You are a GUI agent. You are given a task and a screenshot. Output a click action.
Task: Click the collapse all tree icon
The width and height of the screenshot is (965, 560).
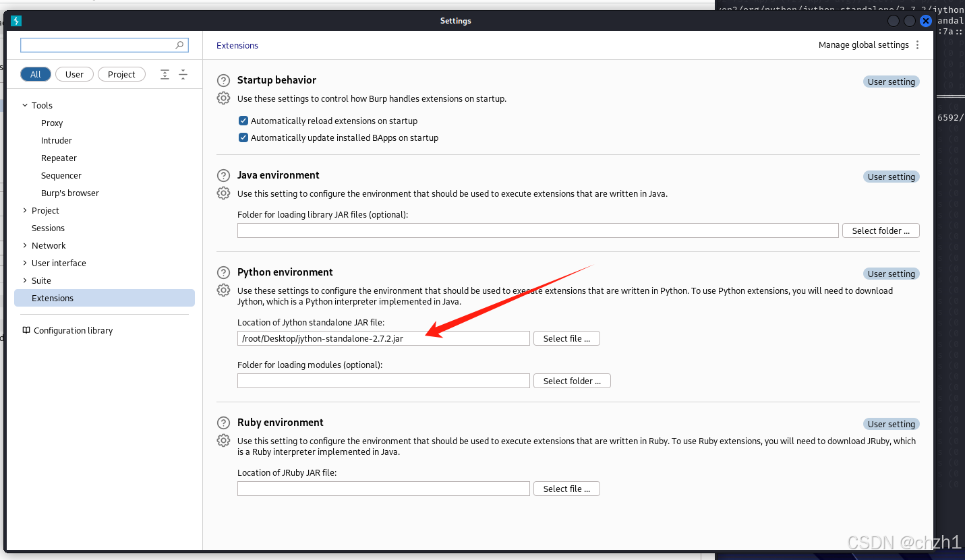183,74
